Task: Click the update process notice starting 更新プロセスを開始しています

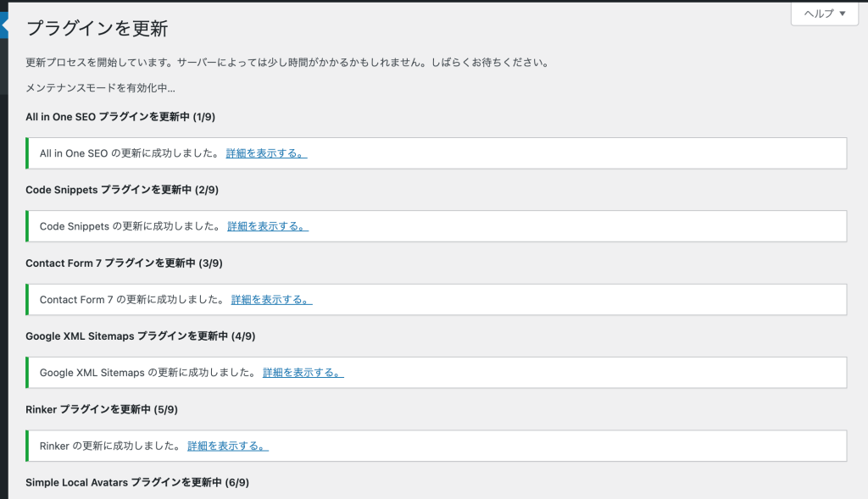Action: click(288, 63)
